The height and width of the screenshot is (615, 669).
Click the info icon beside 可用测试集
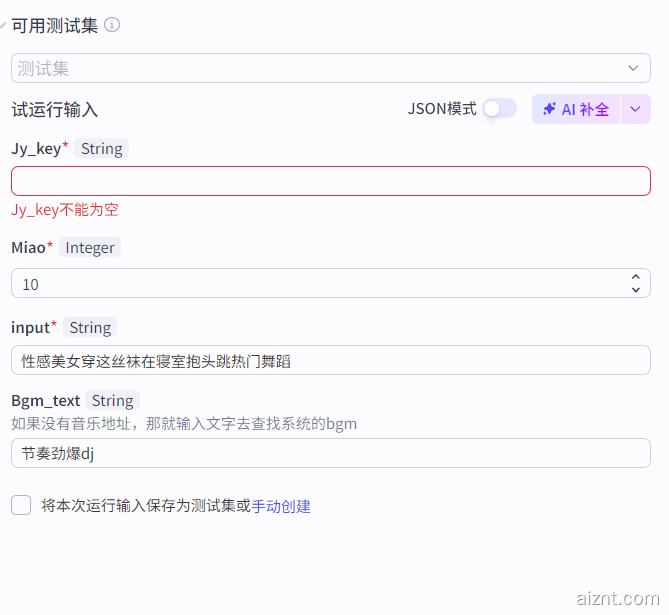click(x=112, y=25)
